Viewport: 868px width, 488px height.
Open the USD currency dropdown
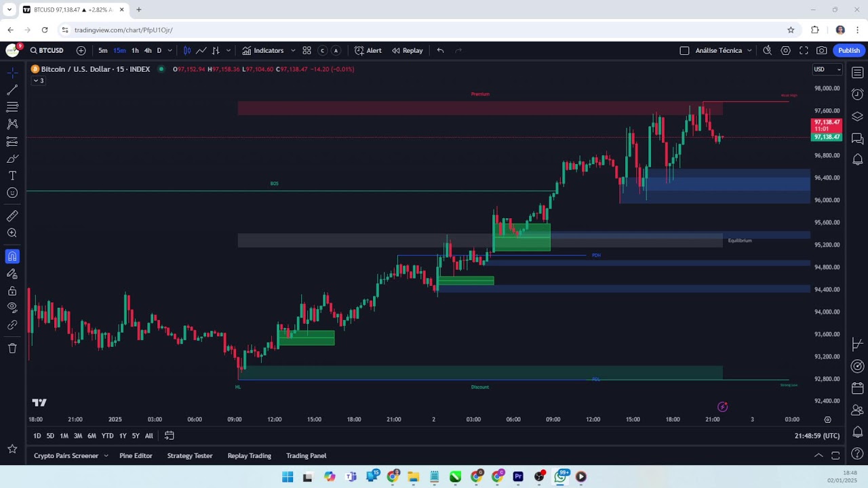pos(827,69)
